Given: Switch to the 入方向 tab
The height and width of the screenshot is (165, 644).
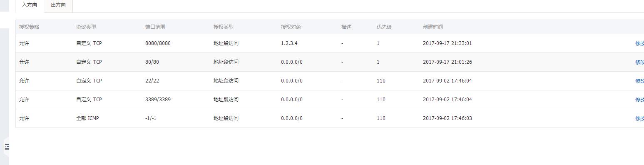Looking at the screenshot, I should (30, 5).
